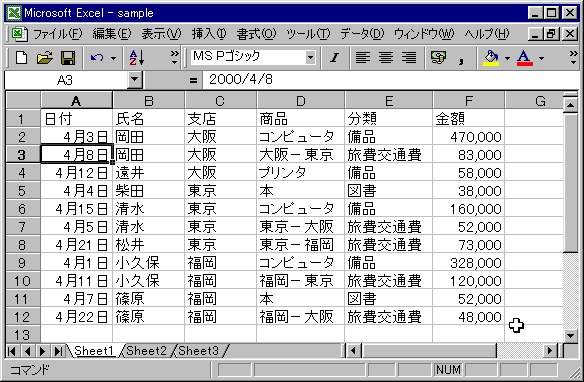Select row 7 header
This screenshot has width=584, height=382.
(x=22, y=227)
